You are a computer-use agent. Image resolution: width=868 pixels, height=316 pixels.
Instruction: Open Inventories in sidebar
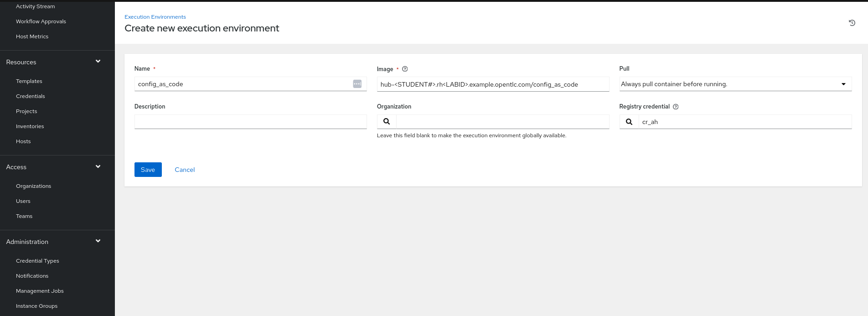pos(30,126)
